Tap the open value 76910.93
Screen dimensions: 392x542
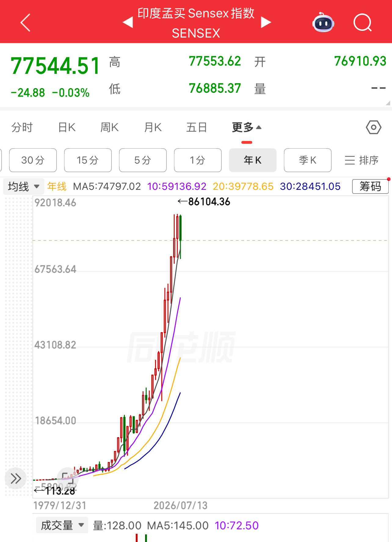click(360, 61)
